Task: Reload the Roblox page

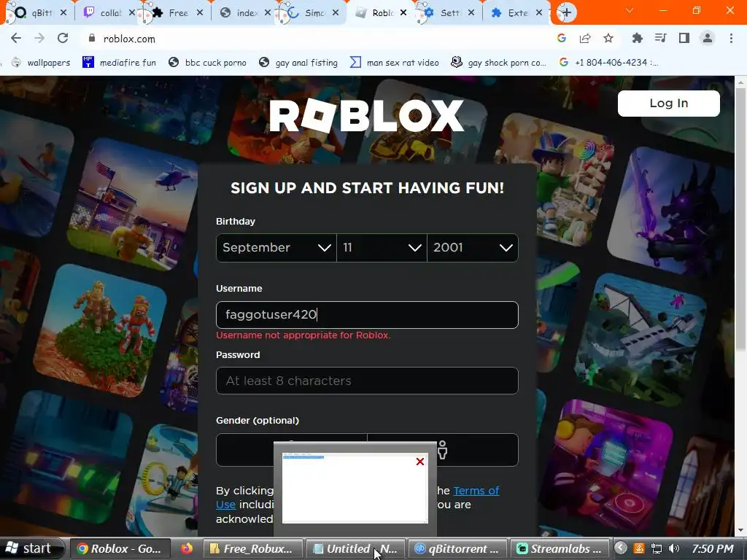Action: (x=63, y=39)
